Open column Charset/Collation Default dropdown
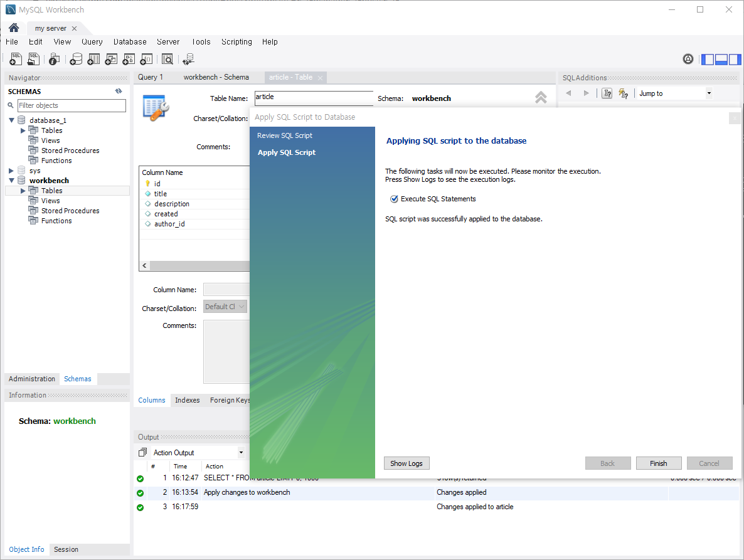744x560 pixels. tap(225, 307)
